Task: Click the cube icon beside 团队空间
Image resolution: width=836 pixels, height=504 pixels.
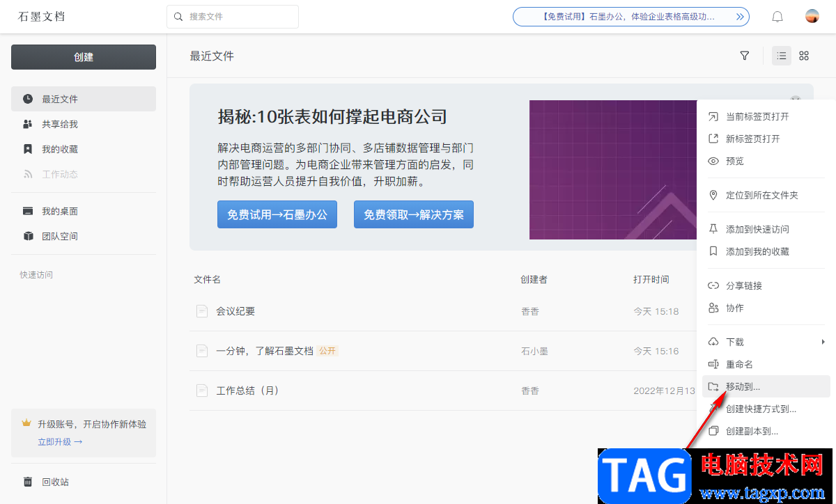Action: point(28,236)
